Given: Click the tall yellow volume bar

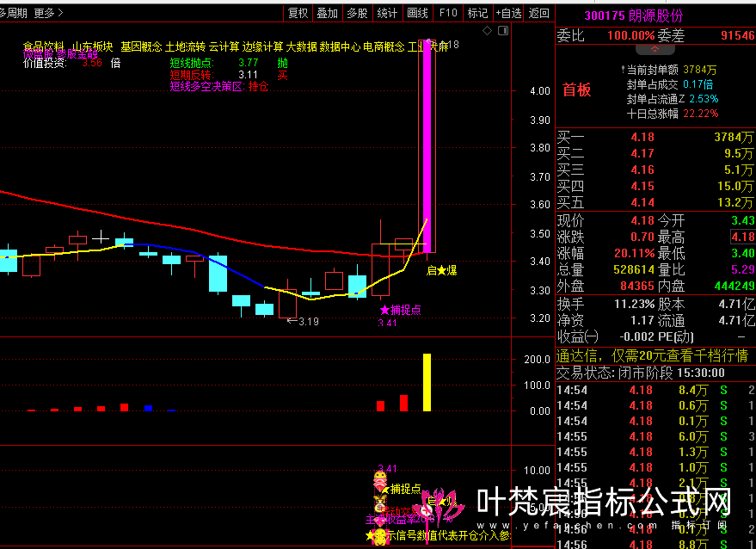Looking at the screenshot, I should click(427, 382).
